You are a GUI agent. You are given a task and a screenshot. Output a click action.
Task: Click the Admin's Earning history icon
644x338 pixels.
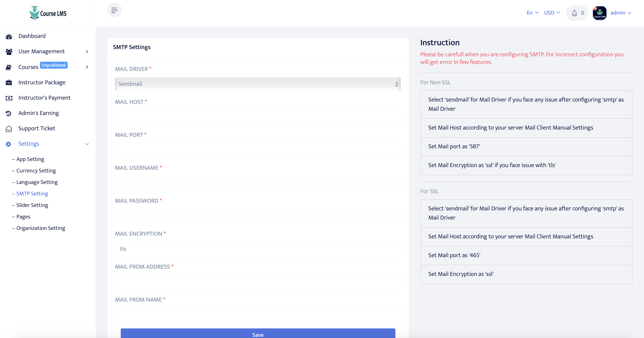tap(8, 113)
